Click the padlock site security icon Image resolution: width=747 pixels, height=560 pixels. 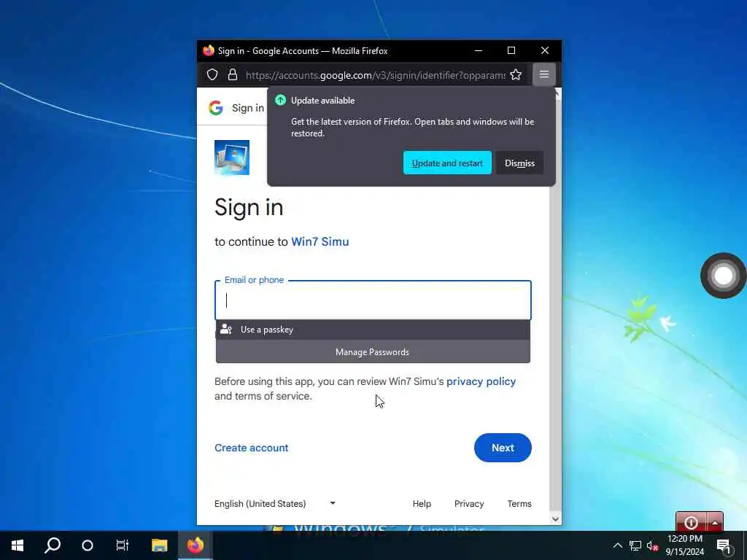233,75
